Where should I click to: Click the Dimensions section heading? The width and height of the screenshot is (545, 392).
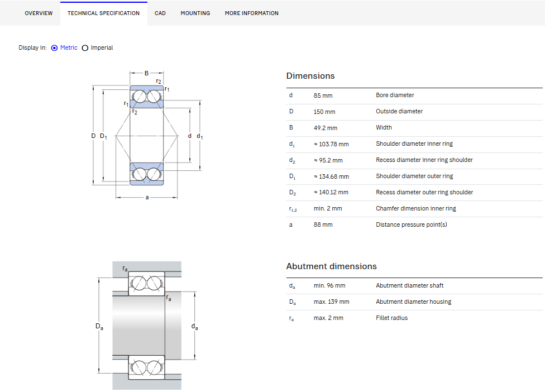[310, 76]
